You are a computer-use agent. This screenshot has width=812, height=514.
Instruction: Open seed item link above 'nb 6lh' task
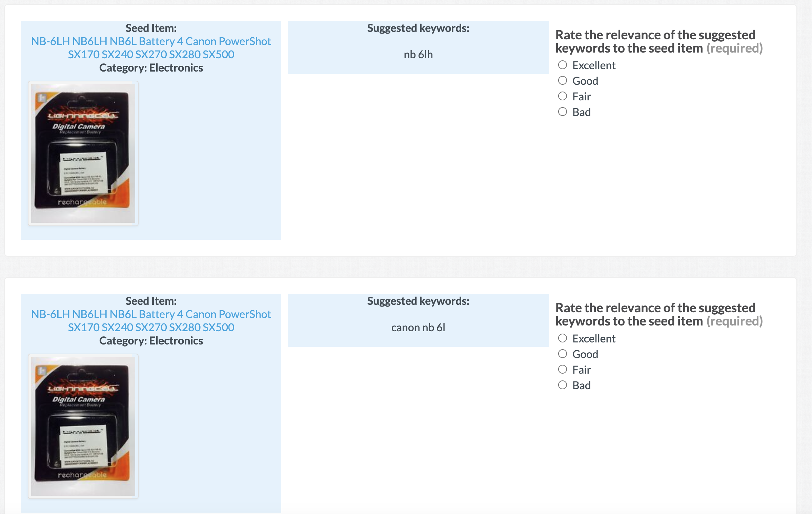click(x=151, y=48)
